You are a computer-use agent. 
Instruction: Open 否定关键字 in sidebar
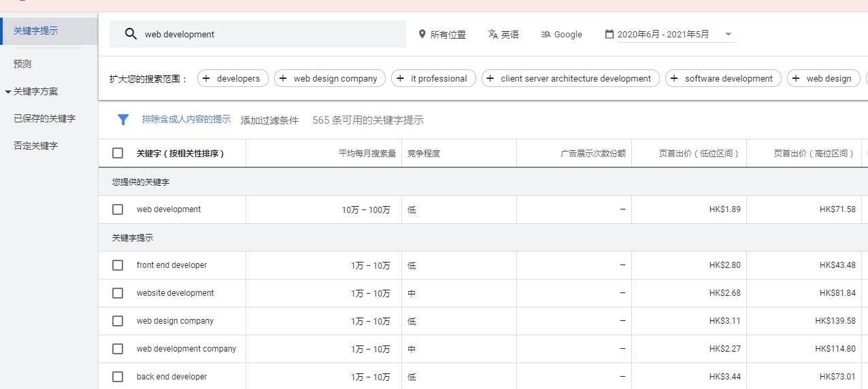point(35,146)
